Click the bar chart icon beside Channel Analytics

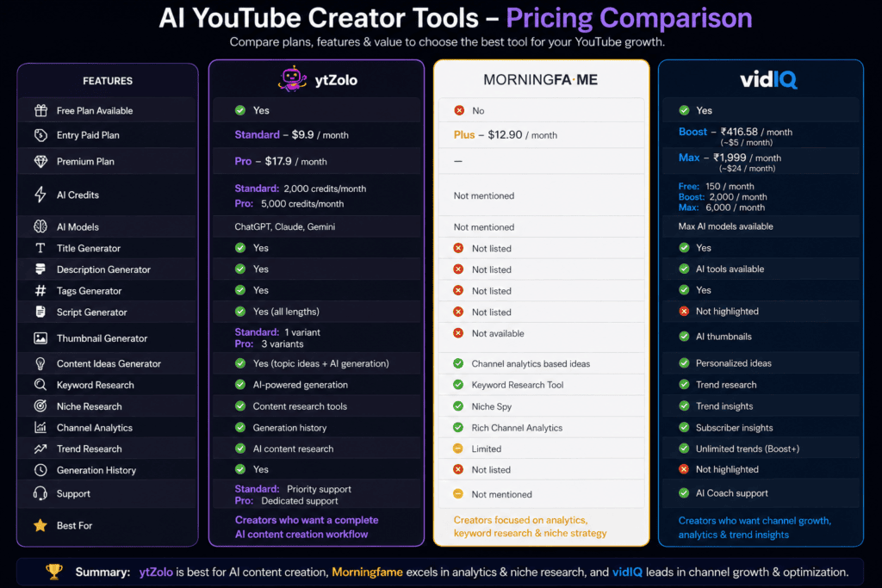[x=40, y=428]
